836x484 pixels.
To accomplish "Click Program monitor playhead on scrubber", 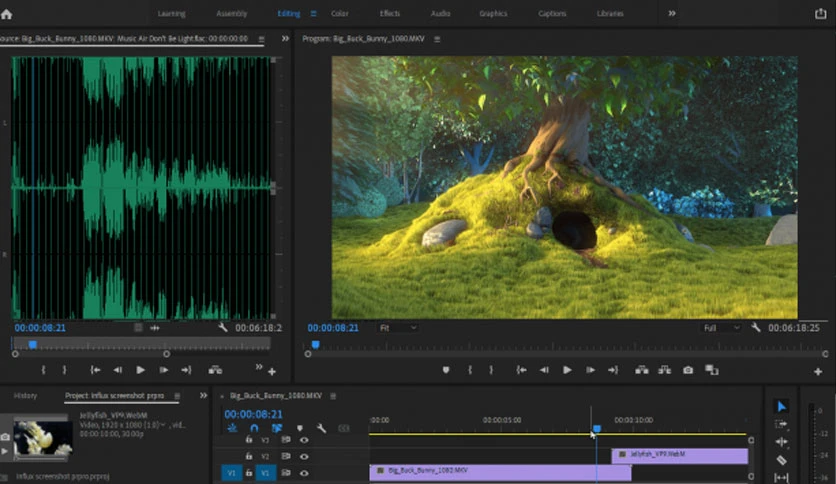I will point(316,345).
